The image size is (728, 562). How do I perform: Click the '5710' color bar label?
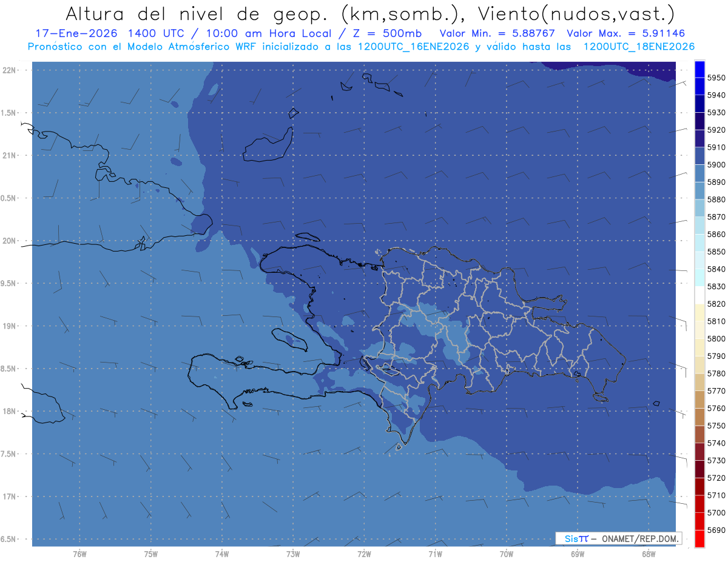[716, 495]
